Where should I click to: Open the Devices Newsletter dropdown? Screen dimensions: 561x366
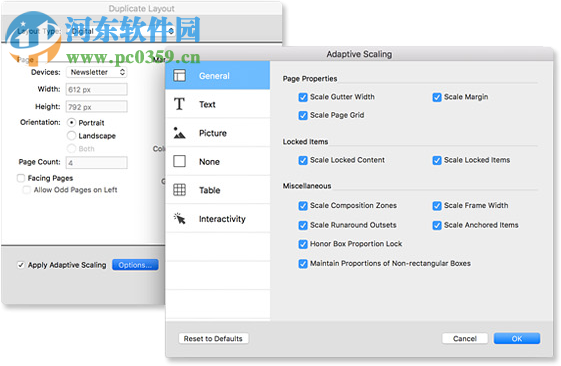click(97, 72)
